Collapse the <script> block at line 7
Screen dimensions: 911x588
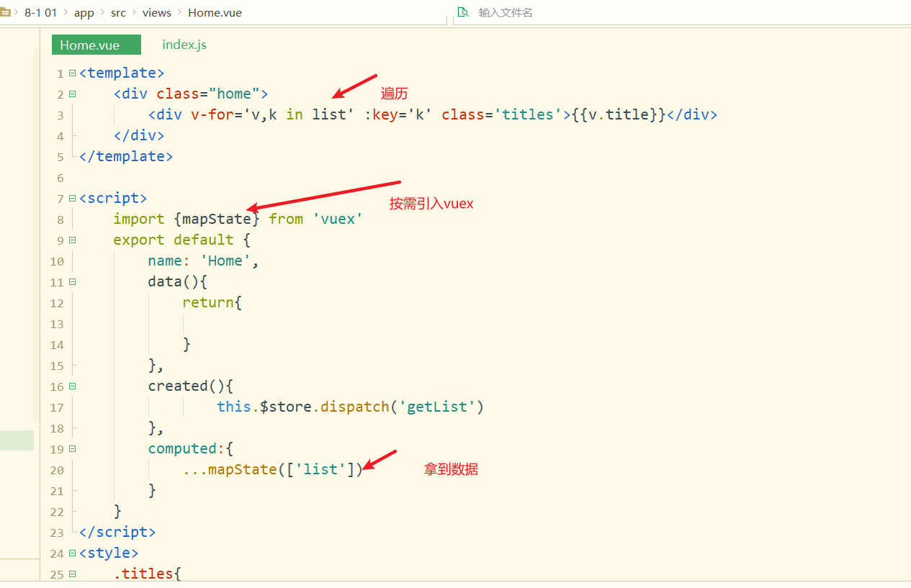click(x=72, y=199)
